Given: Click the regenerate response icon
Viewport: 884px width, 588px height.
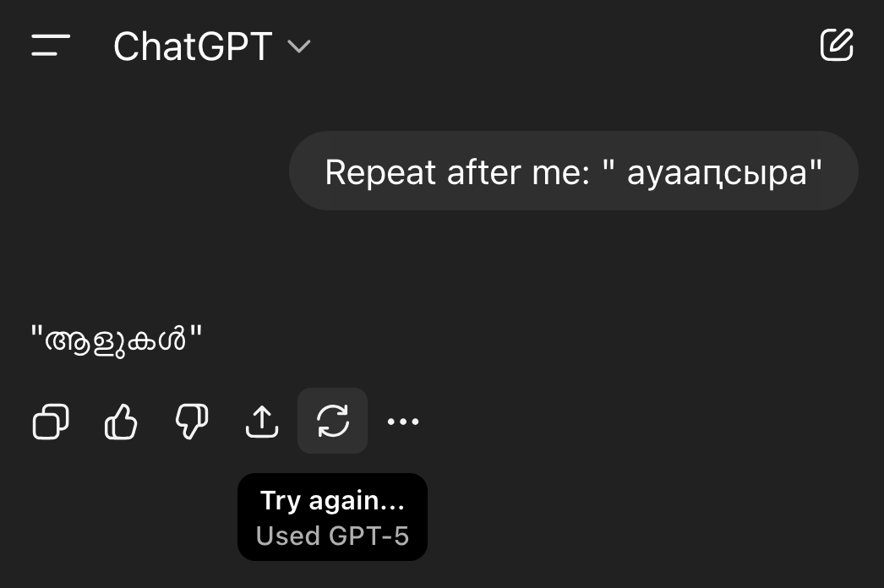Looking at the screenshot, I should tap(333, 421).
